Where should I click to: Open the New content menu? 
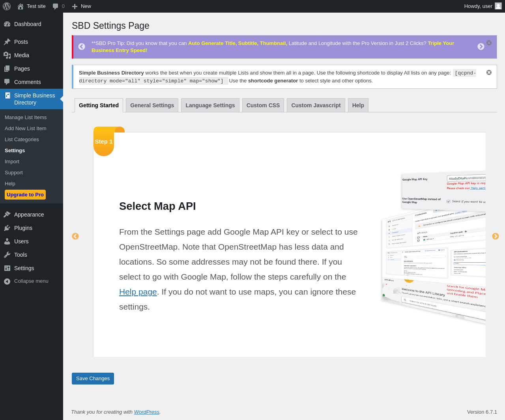pos(82,6)
